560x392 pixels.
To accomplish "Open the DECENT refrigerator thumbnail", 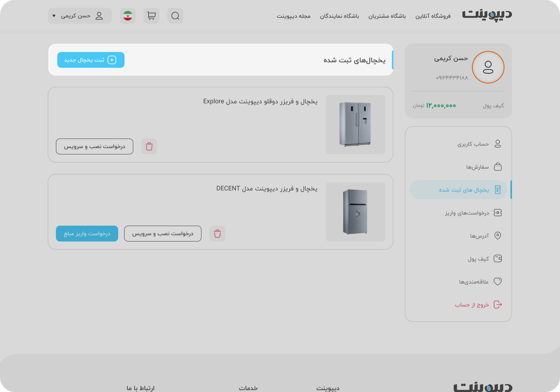I will tap(355, 212).
